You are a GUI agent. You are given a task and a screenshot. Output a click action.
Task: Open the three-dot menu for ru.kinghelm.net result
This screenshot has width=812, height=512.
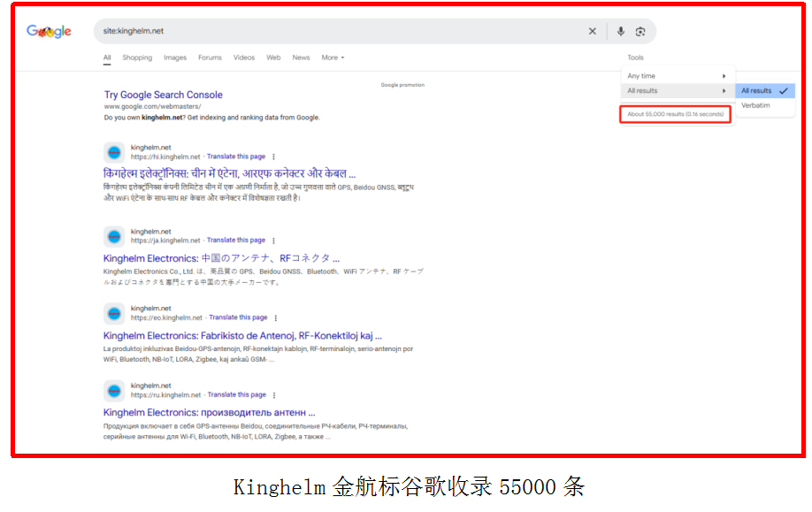(274, 395)
